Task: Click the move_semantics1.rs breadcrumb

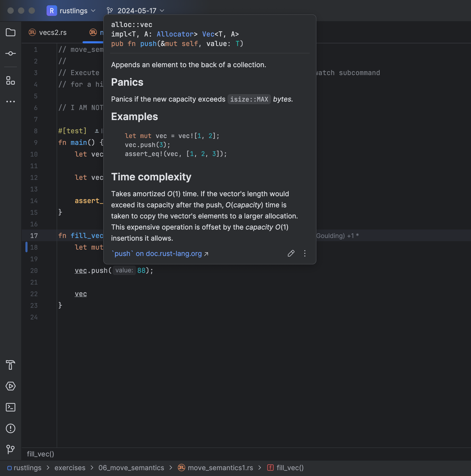Action: coord(220,468)
